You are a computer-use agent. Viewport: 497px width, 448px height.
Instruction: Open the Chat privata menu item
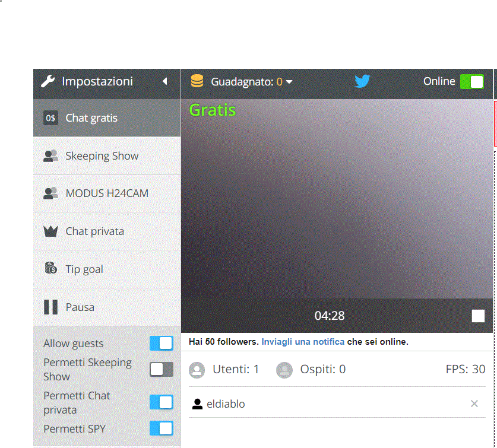pos(107,231)
